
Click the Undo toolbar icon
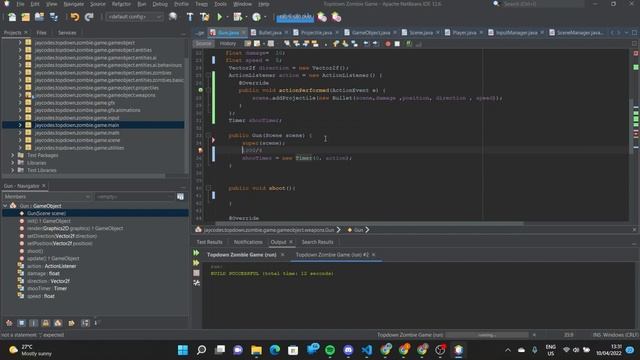click(75, 17)
